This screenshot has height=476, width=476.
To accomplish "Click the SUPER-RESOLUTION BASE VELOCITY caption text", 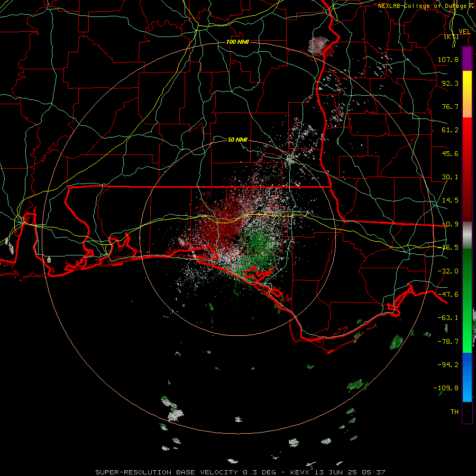I will (x=168, y=472).
